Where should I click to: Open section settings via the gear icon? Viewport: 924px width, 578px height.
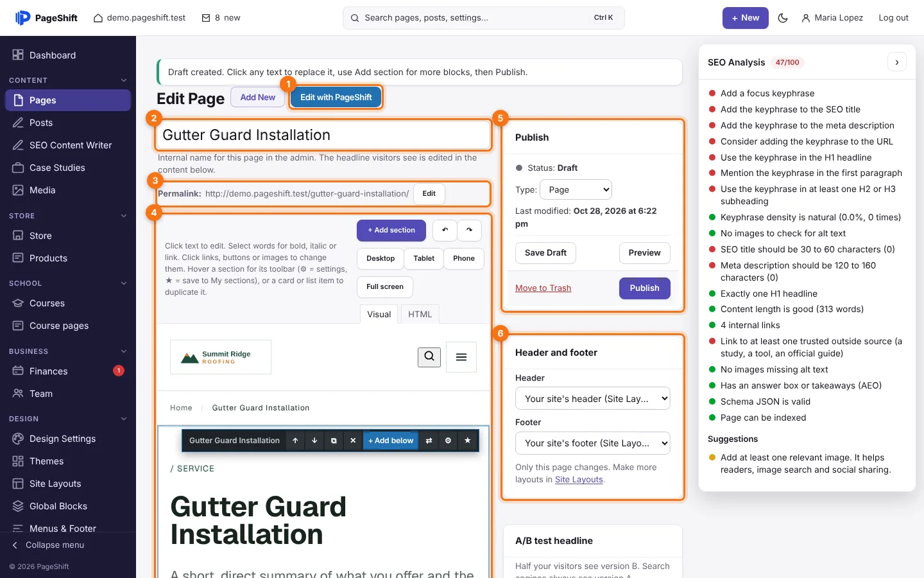pos(448,441)
